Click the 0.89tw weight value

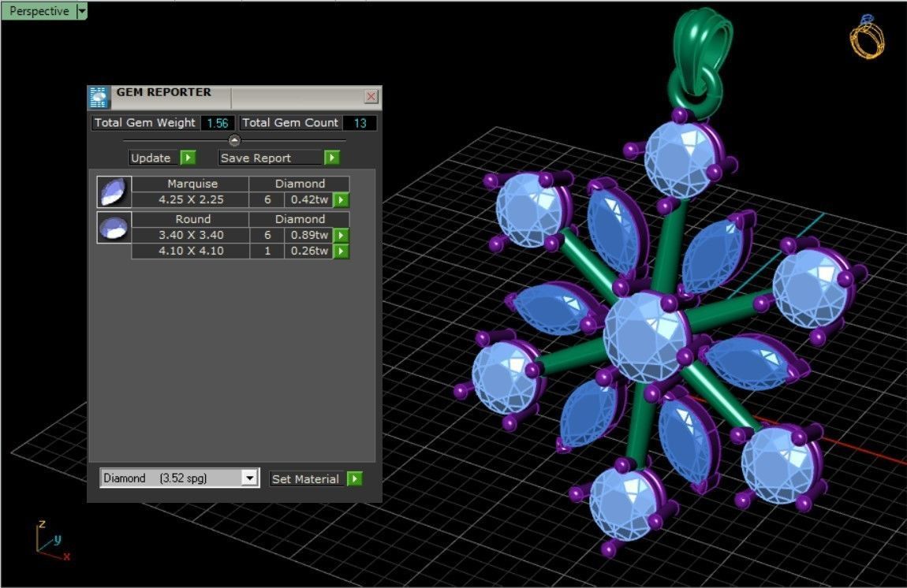pyautogui.click(x=309, y=236)
